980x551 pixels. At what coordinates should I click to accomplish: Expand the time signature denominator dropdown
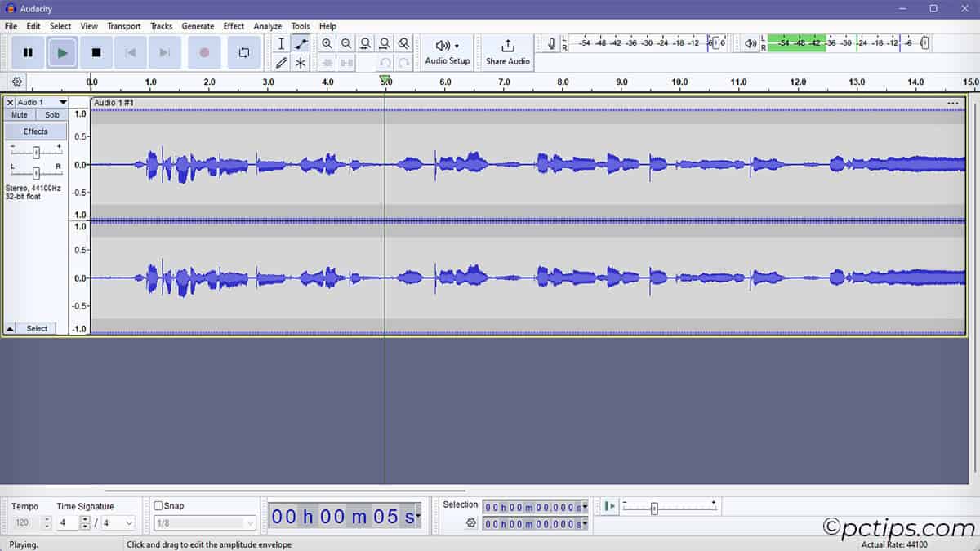click(x=129, y=523)
